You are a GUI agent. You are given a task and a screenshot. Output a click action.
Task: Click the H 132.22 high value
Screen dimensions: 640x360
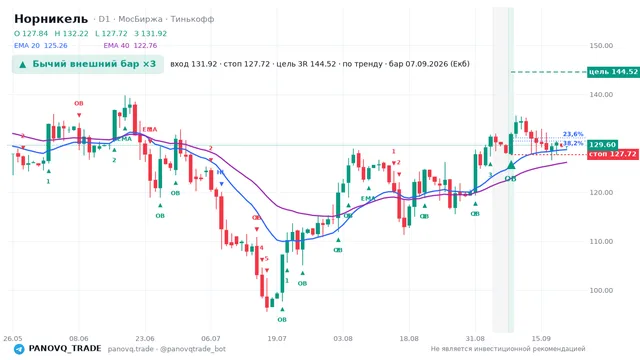click(71, 33)
